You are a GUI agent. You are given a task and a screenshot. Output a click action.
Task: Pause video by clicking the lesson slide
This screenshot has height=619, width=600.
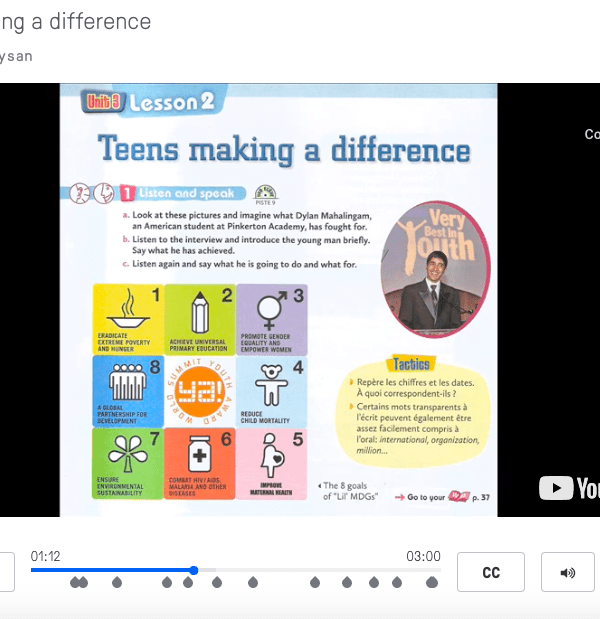pos(278,300)
